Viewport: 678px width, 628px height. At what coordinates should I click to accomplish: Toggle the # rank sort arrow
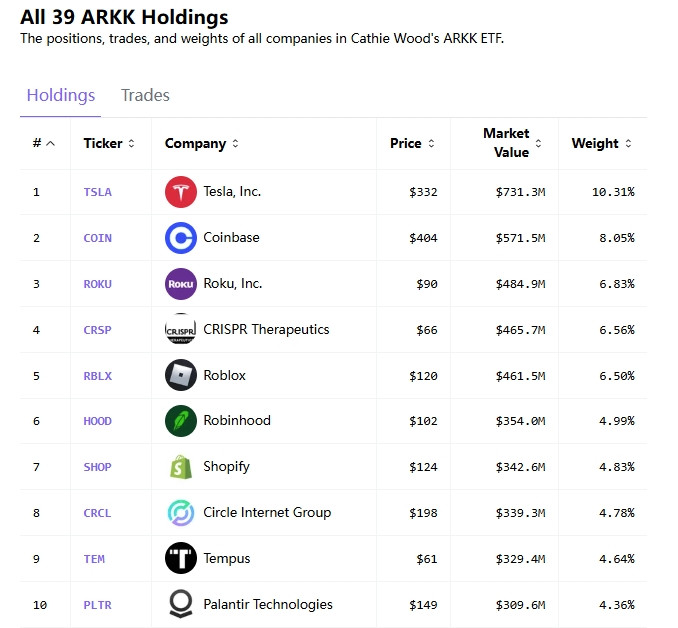click(x=51, y=144)
